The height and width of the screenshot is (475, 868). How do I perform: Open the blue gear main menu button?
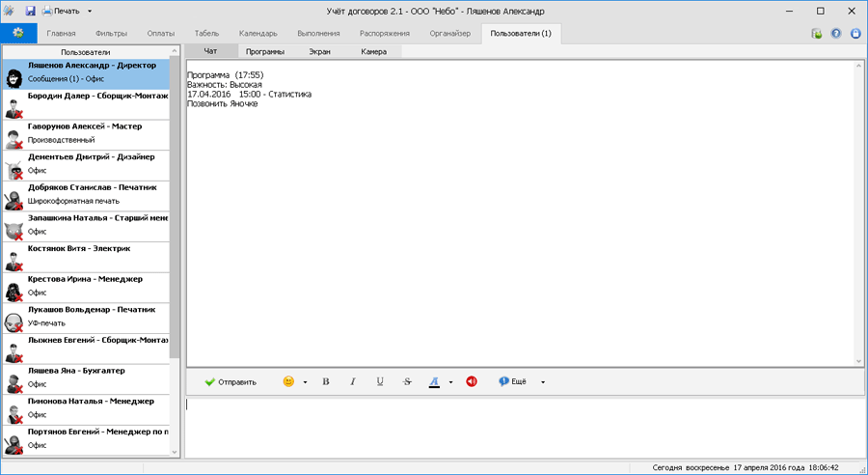(x=19, y=33)
